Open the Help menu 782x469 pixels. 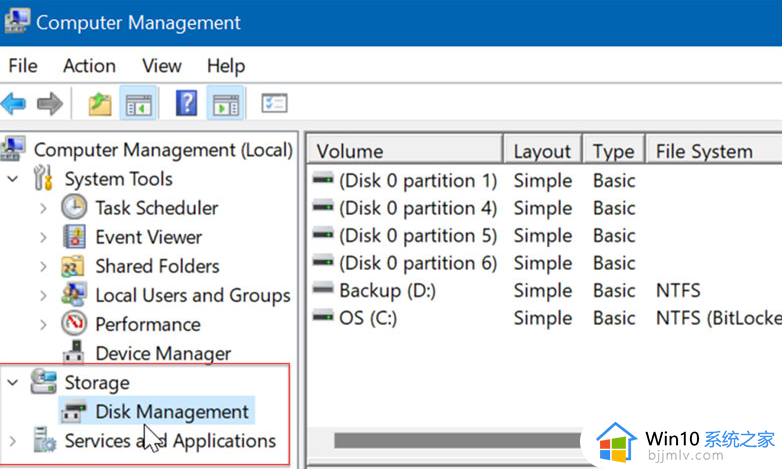[x=226, y=66]
